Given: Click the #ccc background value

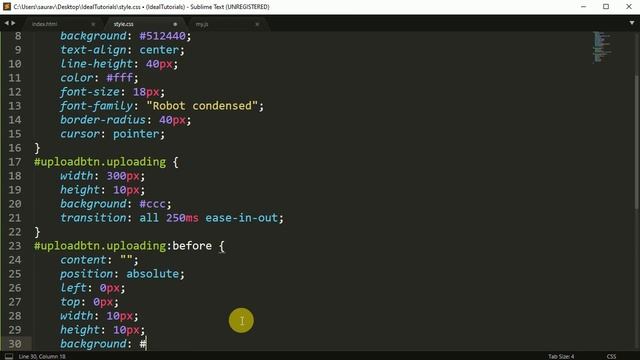Looking at the screenshot, I should (153, 204).
